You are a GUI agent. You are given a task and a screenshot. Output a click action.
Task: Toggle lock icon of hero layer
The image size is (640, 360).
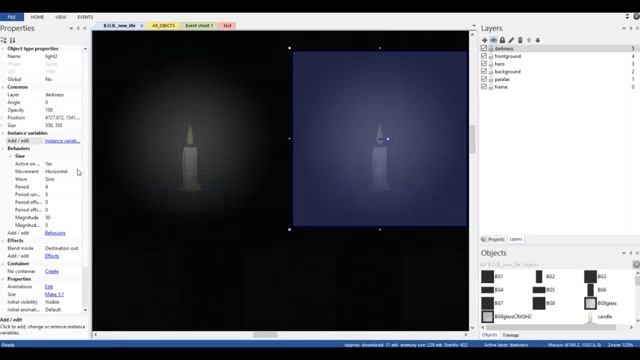click(x=491, y=64)
